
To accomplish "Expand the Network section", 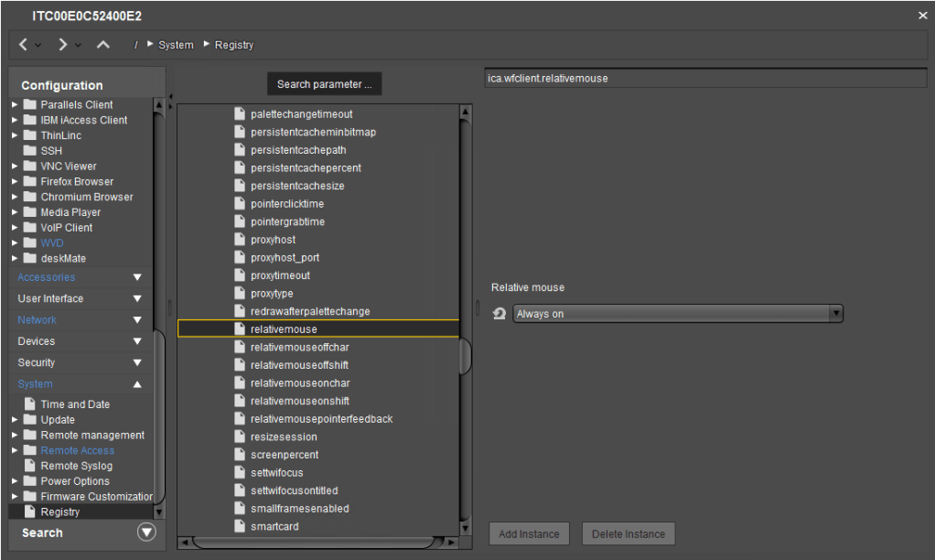I will click(x=137, y=320).
